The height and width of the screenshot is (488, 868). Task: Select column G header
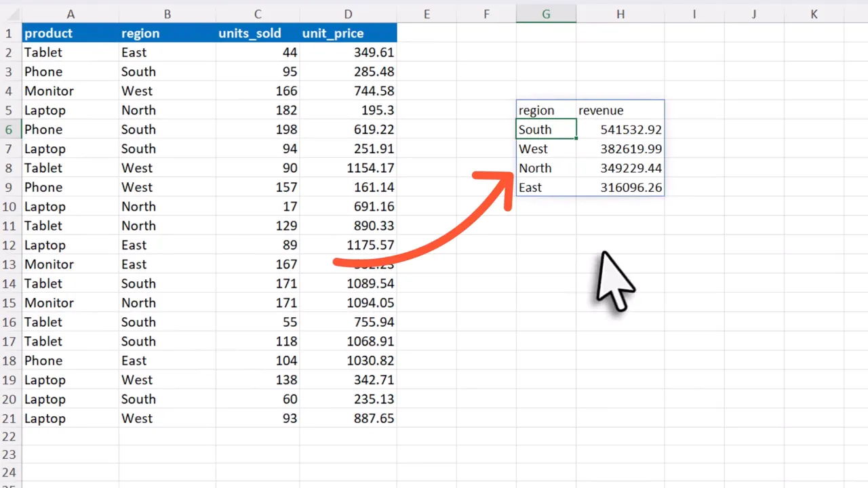pyautogui.click(x=546, y=14)
